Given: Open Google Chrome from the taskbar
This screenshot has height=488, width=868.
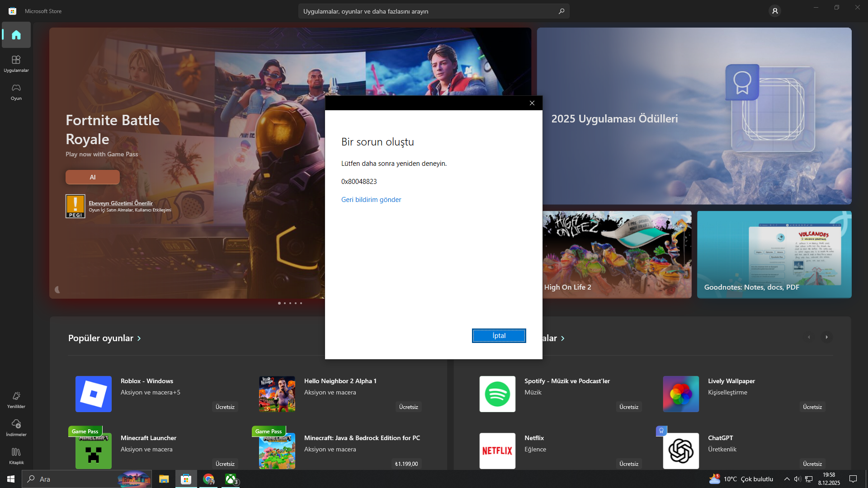Looking at the screenshot, I should pyautogui.click(x=208, y=479).
